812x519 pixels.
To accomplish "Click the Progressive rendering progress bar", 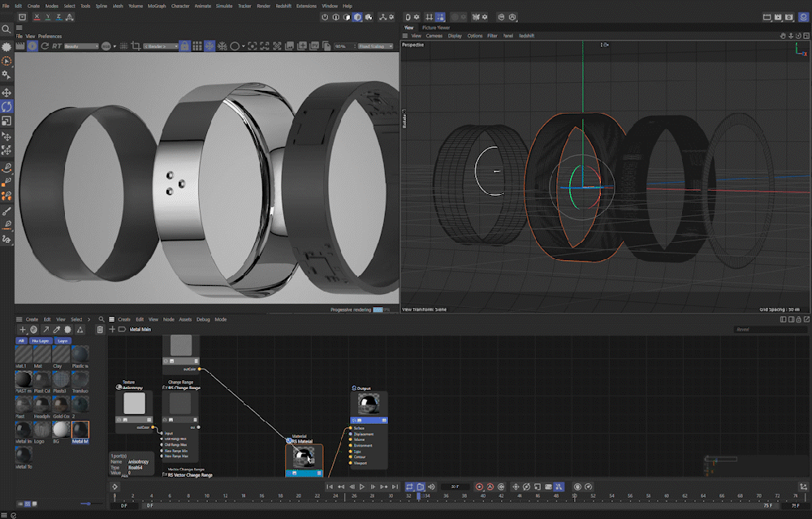I will tap(378, 309).
